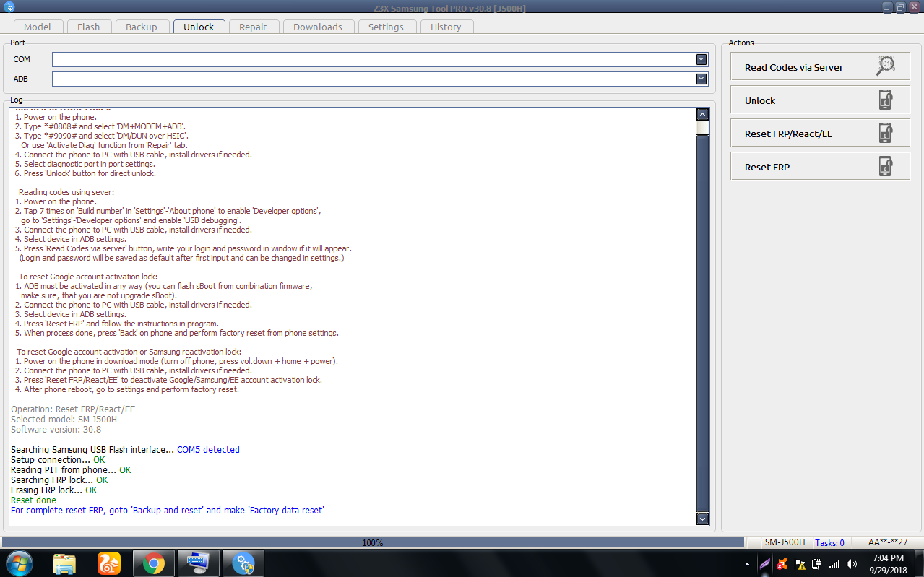
Task: Click the ADB device selection field
Action: click(379, 79)
